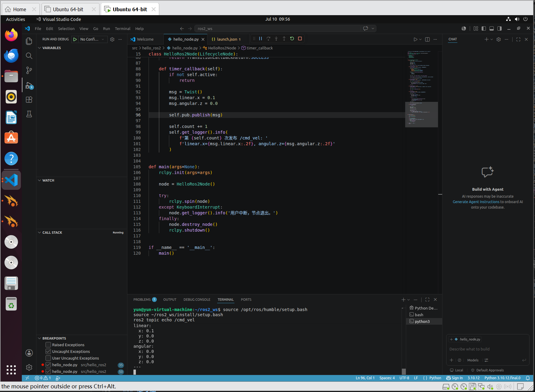The image size is (535, 392).
Task: Toggle the secondary side bar layout
Action: pyautogui.click(x=500, y=28)
